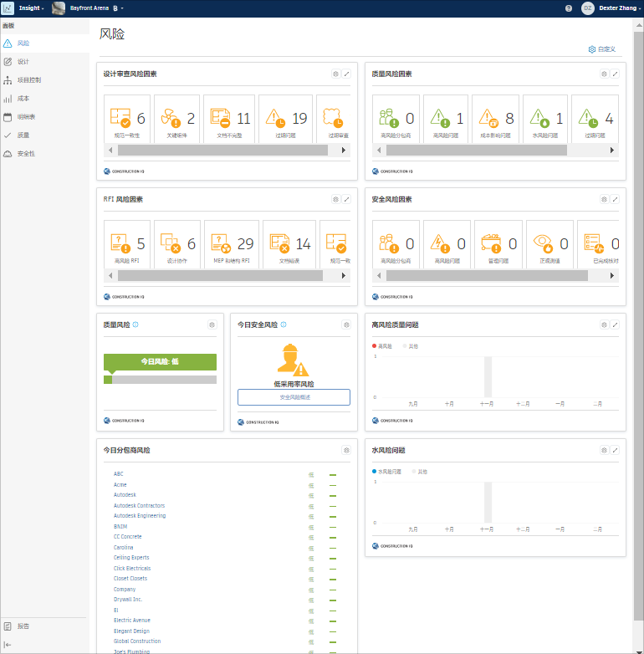Expand the 质量风险因素 card
The image size is (644, 654).
click(x=615, y=74)
